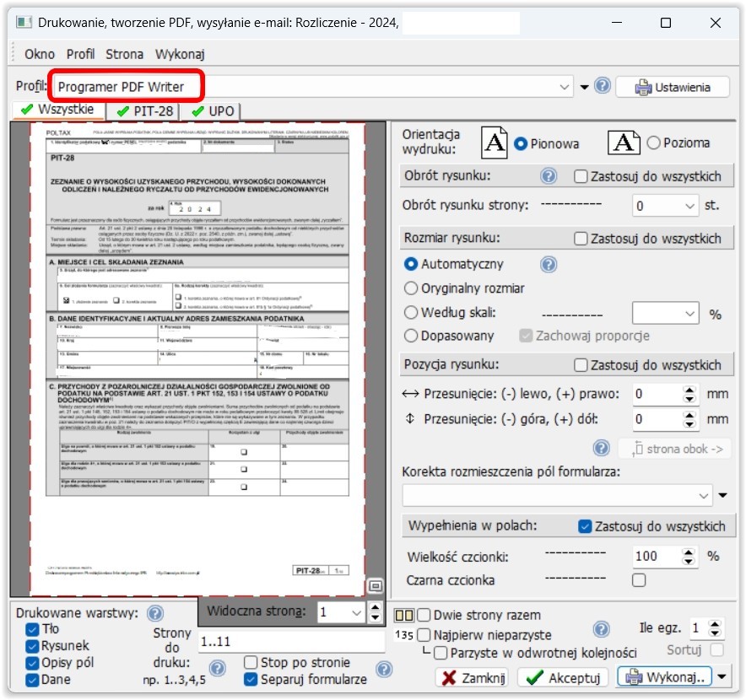746x700 pixels.
Task: Click the landscape page icon beside Pozioma
Action: pos(624,143)
